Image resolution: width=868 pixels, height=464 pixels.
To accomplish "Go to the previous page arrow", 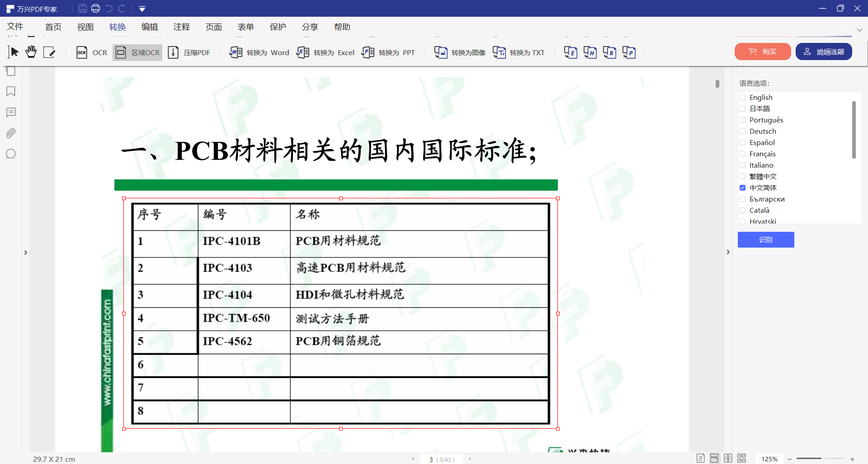I will click(413, 459).
